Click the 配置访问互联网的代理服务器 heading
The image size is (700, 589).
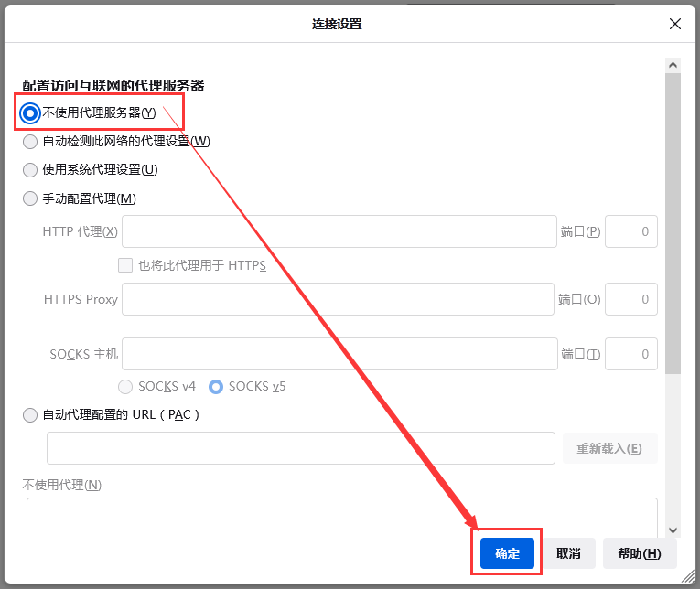[113, 86]
